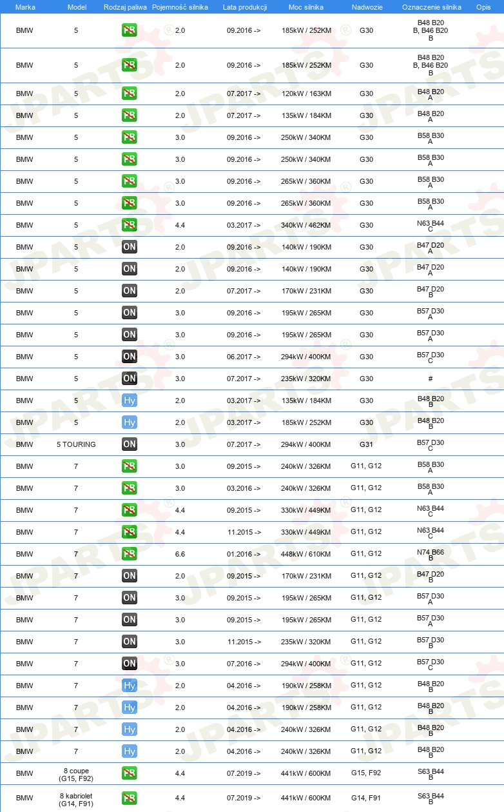
Task: Click the 03.2016 -> production date
Action: point(244,488)
